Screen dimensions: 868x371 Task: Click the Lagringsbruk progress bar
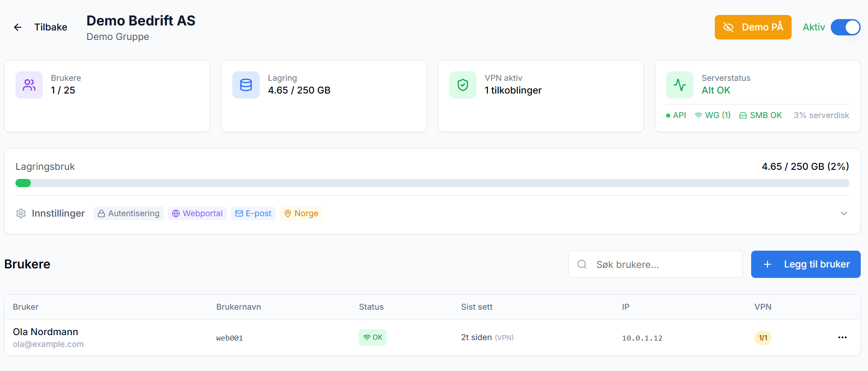[x=432, y=183]
